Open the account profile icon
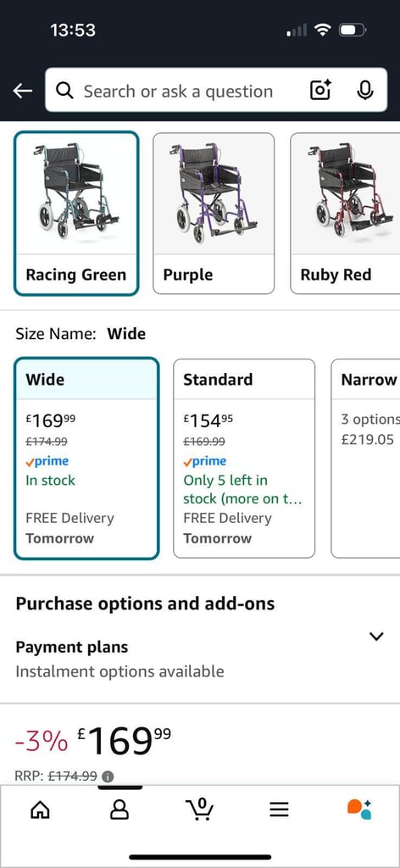400x868 pixels. click(x=119, y=810)
